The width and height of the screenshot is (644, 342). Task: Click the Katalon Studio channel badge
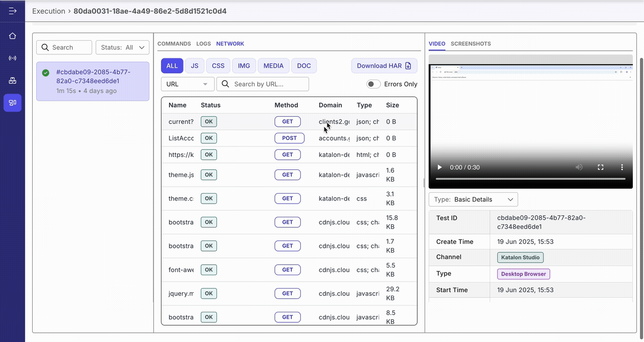click(x=520, y=258)
